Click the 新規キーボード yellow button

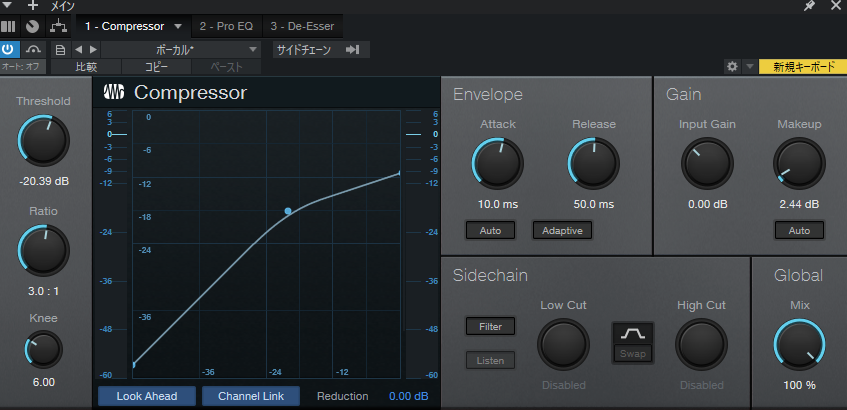pyautogui.click(x=803, y=66)
